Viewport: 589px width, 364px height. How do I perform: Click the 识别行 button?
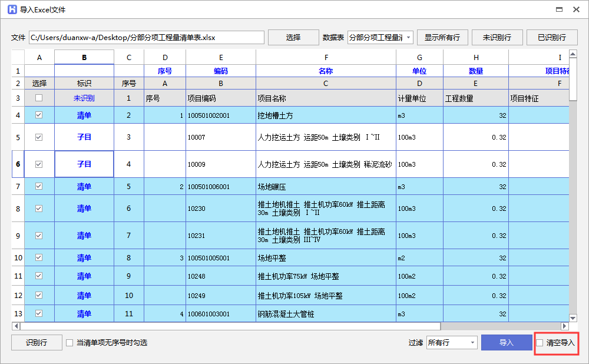click(37, 342)
